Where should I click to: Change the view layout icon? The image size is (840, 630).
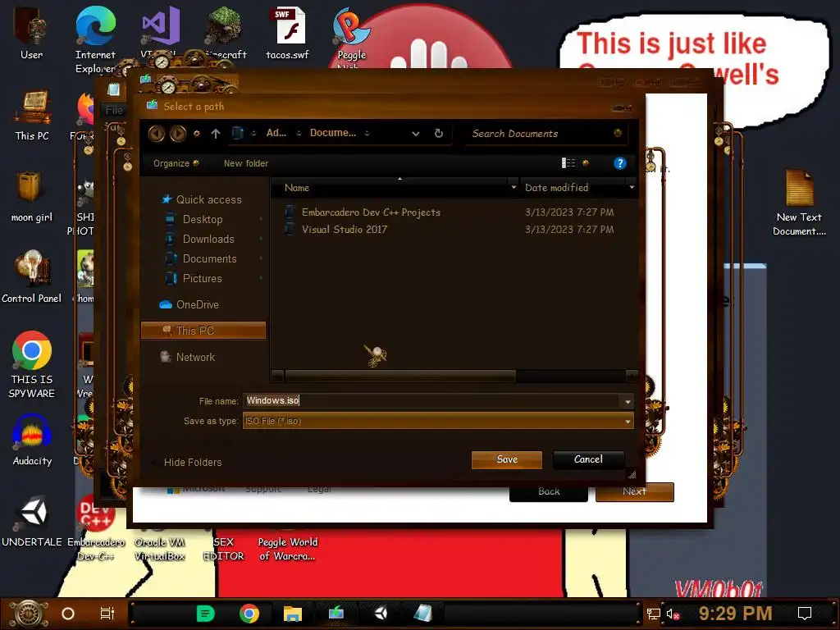[x=568, y=163]
